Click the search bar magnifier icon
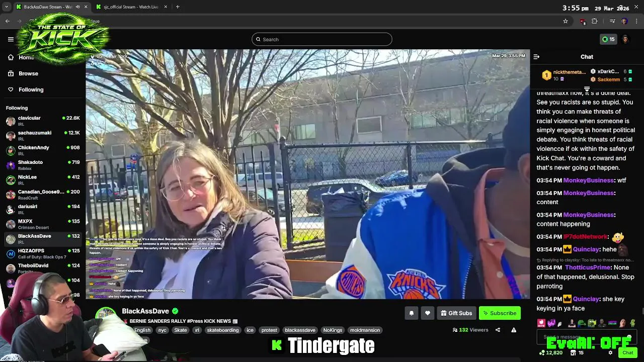The width and height of the screenshot is (644, 362). click(x=258, y=39)
